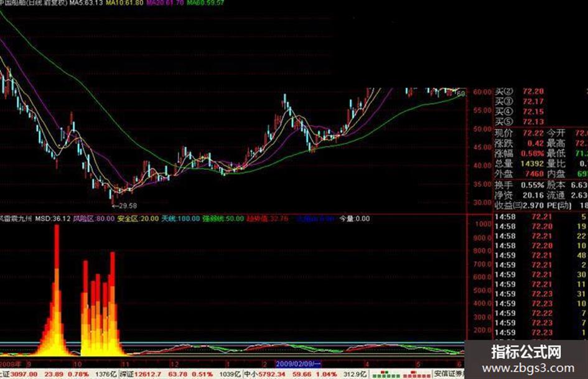
Task: Click the 现价 72.22 current price value
Action: coord(533,133)
